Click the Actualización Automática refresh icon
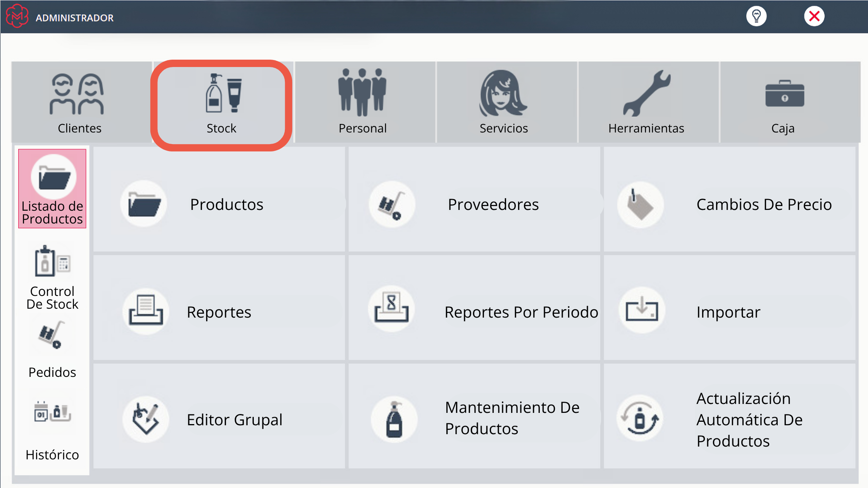This screenshot has width=868, height=488. click(x=640, y=418)
